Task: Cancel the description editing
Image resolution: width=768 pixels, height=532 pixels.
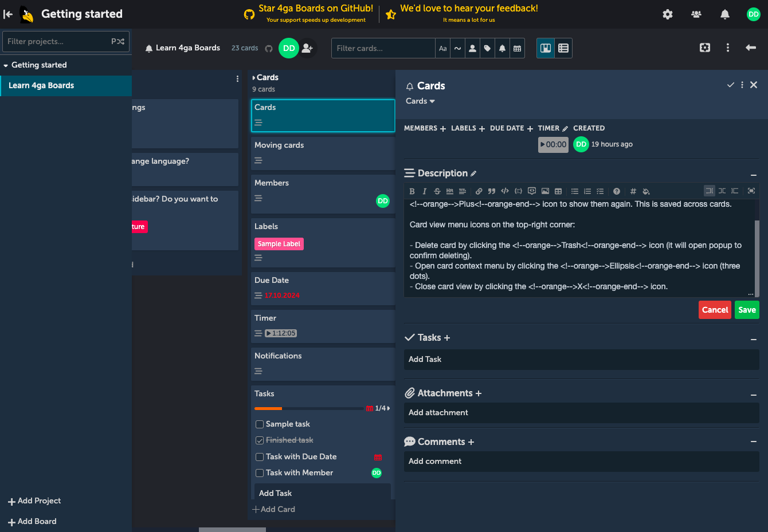Action: point(715,310)
